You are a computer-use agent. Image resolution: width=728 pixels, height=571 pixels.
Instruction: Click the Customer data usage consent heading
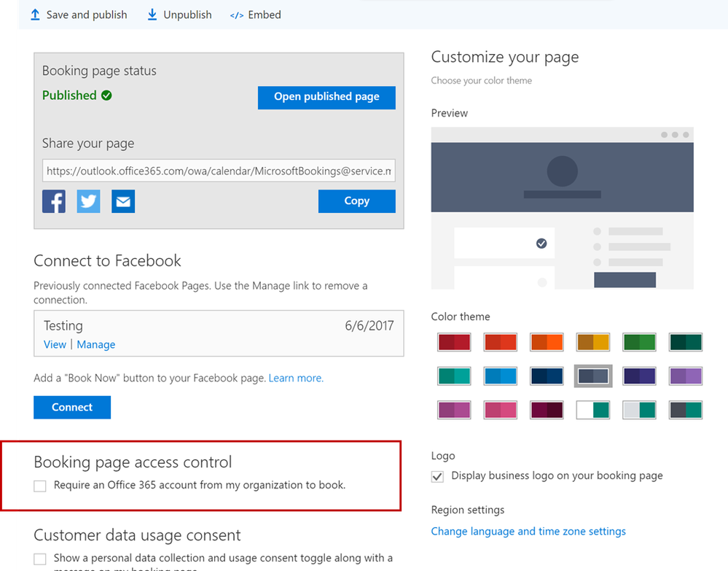[138, 535]
